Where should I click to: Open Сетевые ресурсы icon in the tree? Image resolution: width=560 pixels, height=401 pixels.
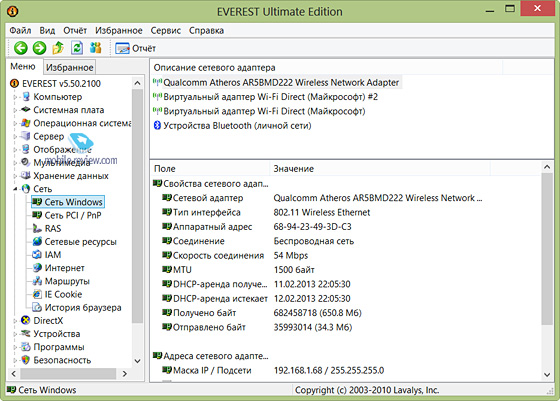(37, 241)
